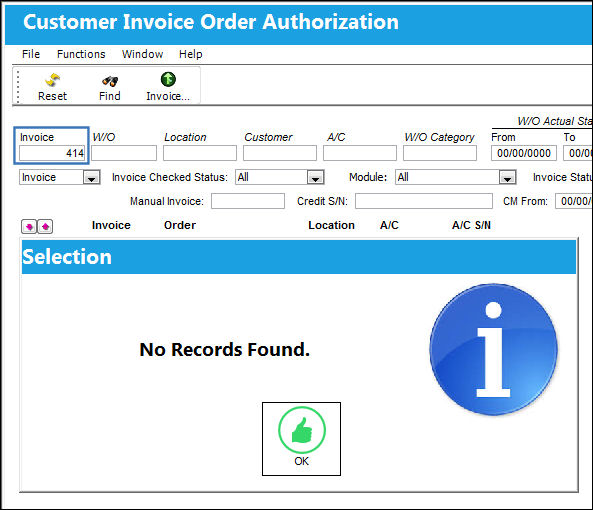Viewport: 593px width, 510px height.
Task: Click the blue information icon
Action: point(494,349)
